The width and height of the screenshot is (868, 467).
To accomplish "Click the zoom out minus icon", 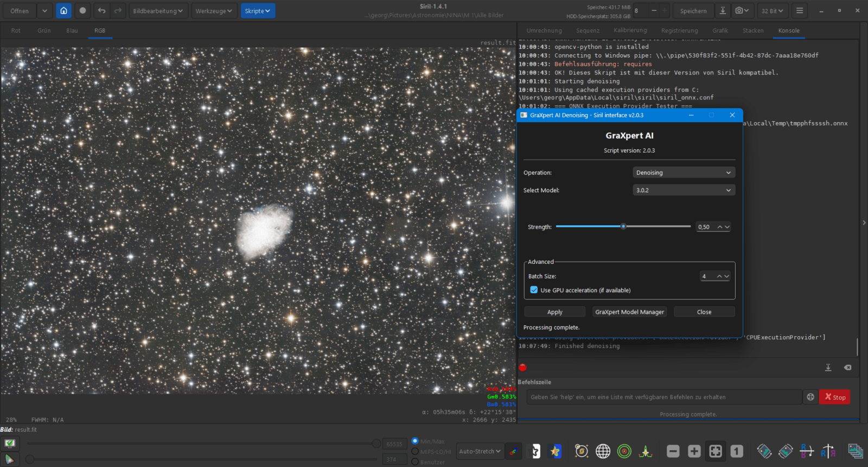I will 673,451.
